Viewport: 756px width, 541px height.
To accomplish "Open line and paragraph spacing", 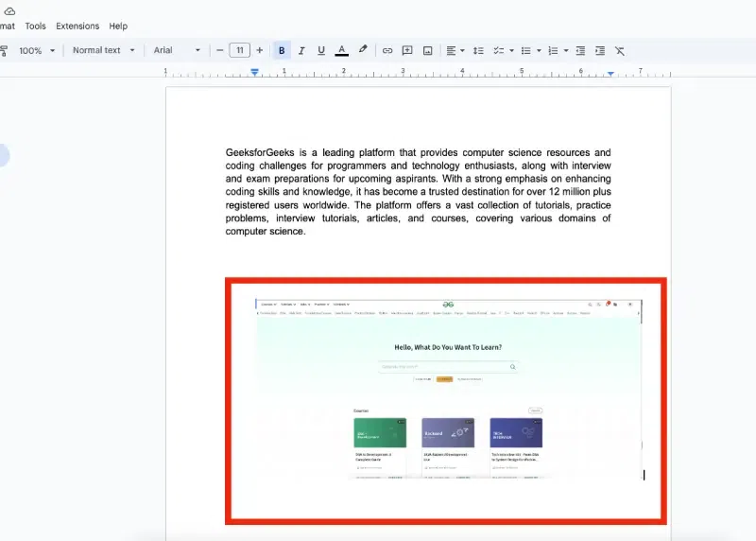I will 478,50.
